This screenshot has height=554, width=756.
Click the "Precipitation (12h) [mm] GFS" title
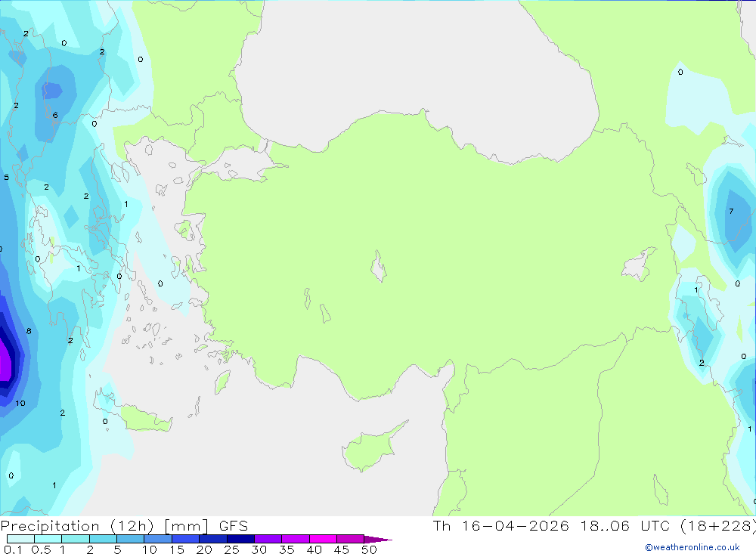tap(125, 526)
